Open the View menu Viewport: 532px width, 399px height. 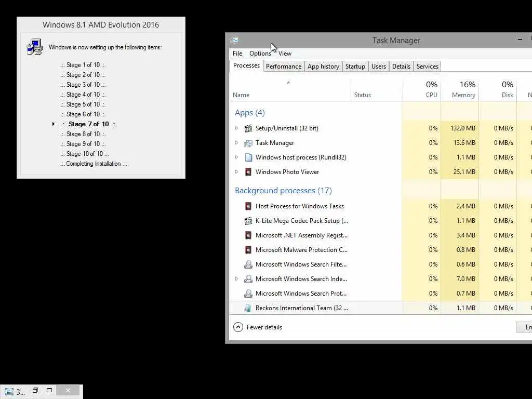point(285,54)
